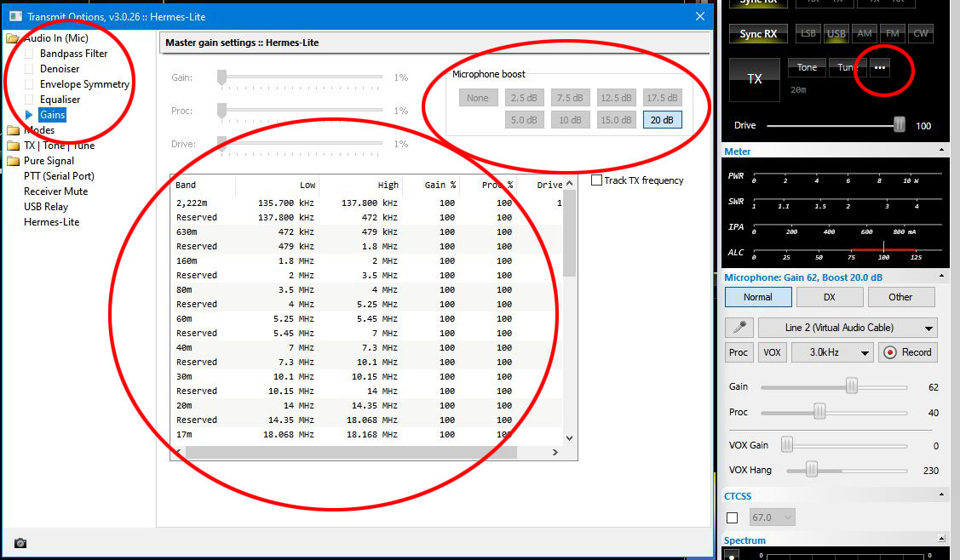This screenshot has width=960, height=560.
Task: Toggle the CTCSS checkbox
Action: [x=732, y=517]
